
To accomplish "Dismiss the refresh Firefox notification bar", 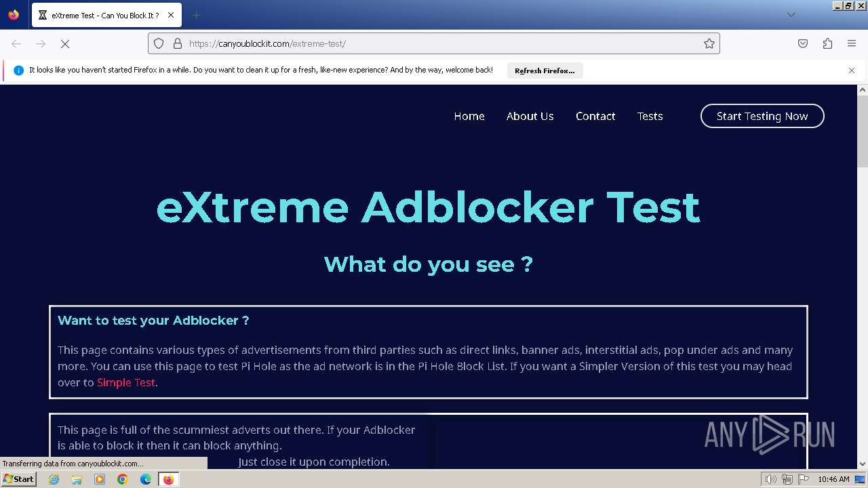I will coord(852,70).
